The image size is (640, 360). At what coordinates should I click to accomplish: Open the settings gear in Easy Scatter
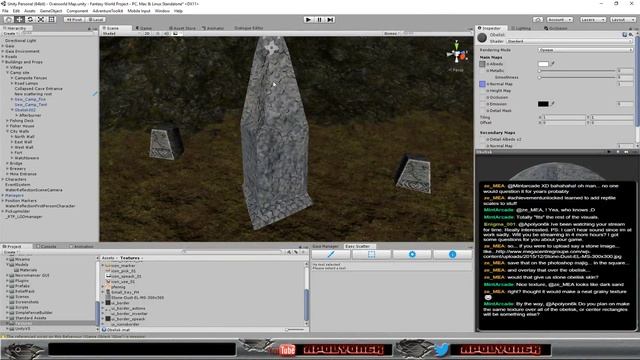click(x=412, y=254)
